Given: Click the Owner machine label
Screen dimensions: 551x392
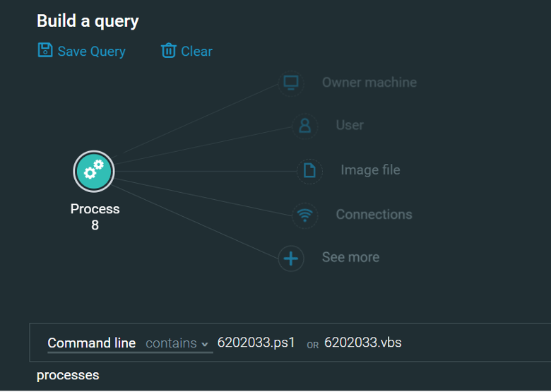Looking at the screenshot, I should click(369, 83).
